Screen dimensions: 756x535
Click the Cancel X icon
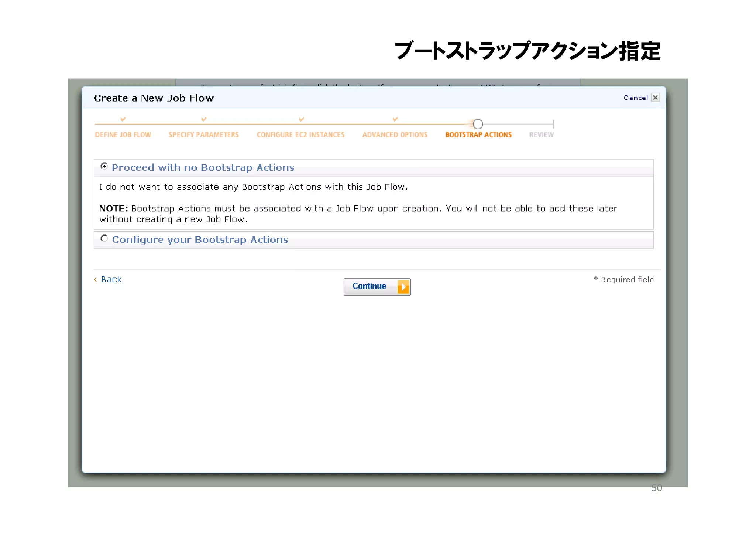pos(655,98)
